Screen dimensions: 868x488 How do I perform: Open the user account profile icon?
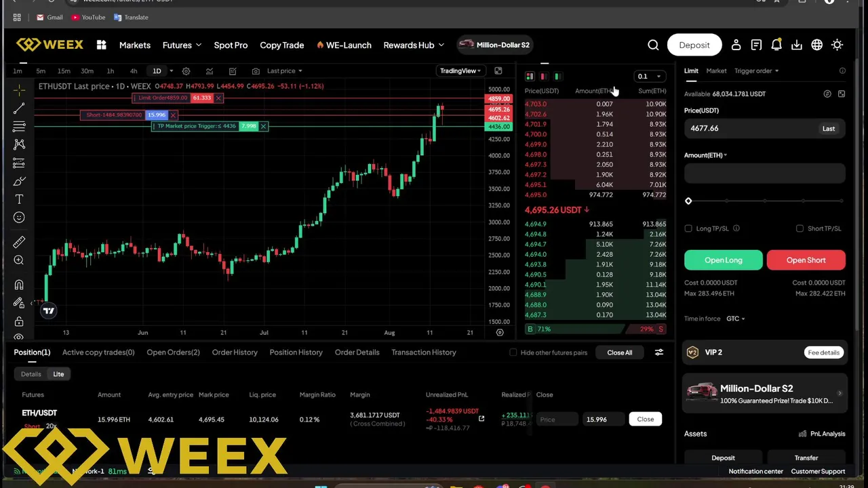point(736,45)
